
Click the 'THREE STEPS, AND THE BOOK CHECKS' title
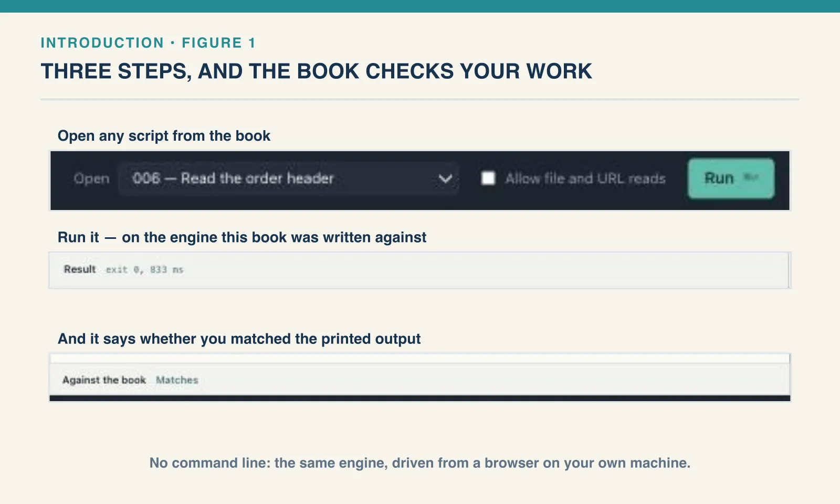click(x=317, y=71)
